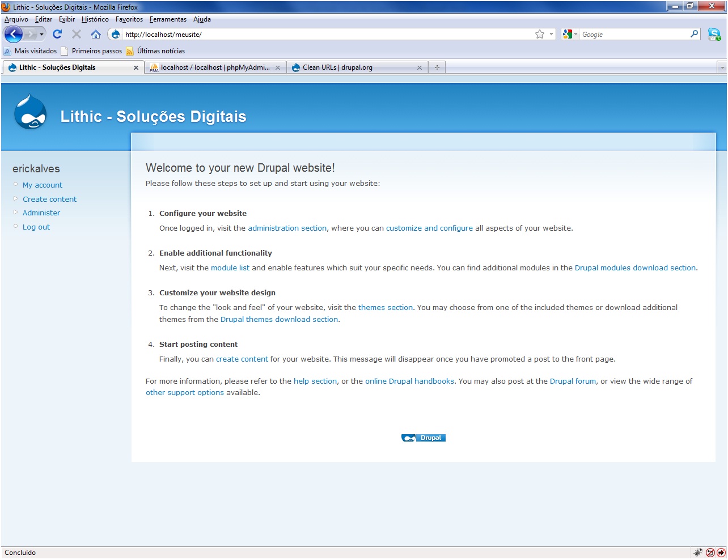Image resolution: width=728 pixels, height=560 pixels.
Task: Click the Drupal drop logo in header
Action: (30, 112)
